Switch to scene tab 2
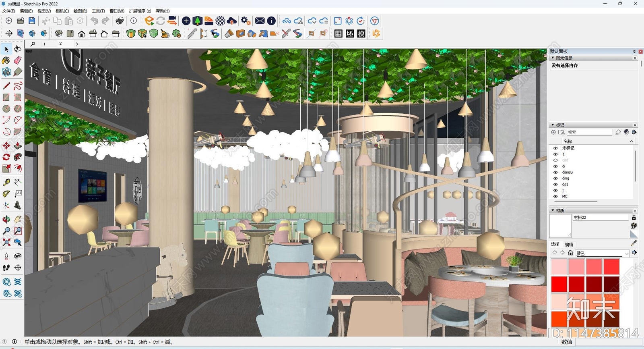Viewport: 644px width, 349px height. (x=60, y=44)
